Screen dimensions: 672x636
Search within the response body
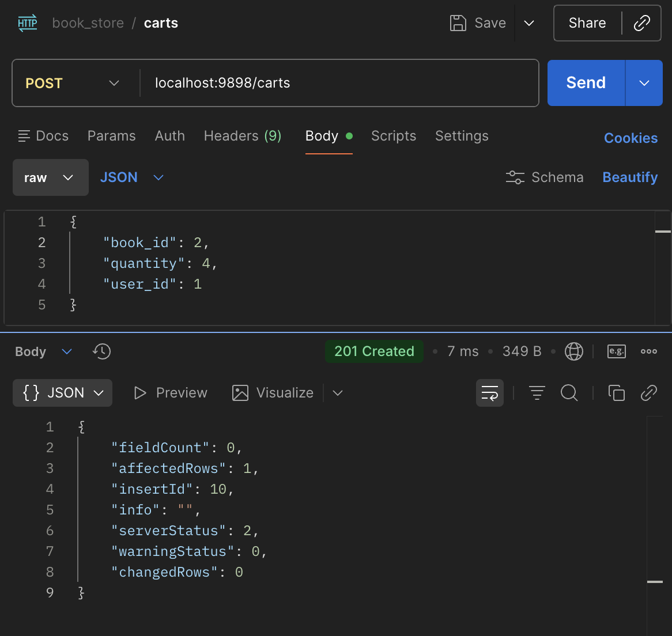569,393
